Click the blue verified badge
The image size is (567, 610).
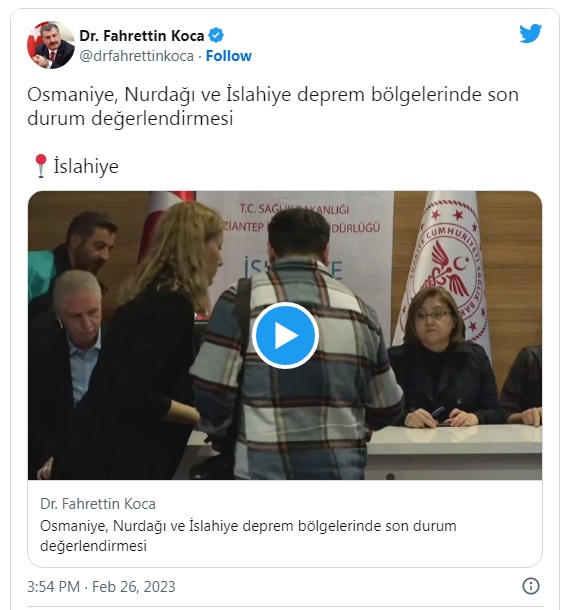[216, 35]
